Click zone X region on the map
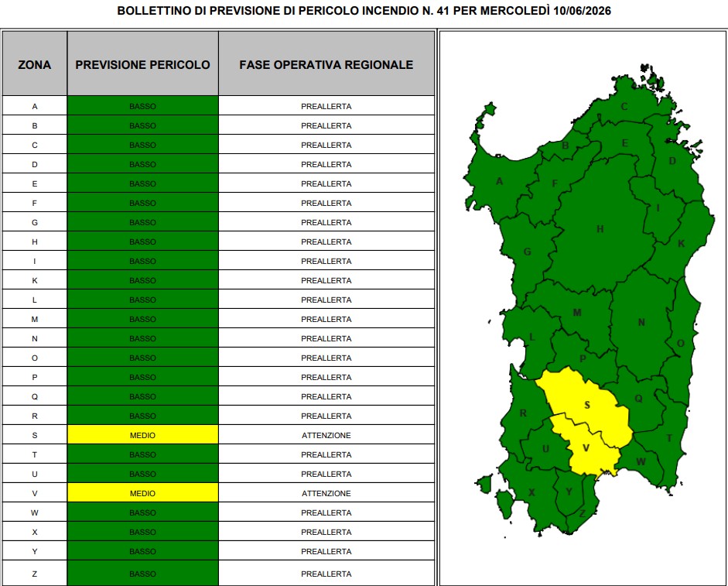 coord(531,492)
